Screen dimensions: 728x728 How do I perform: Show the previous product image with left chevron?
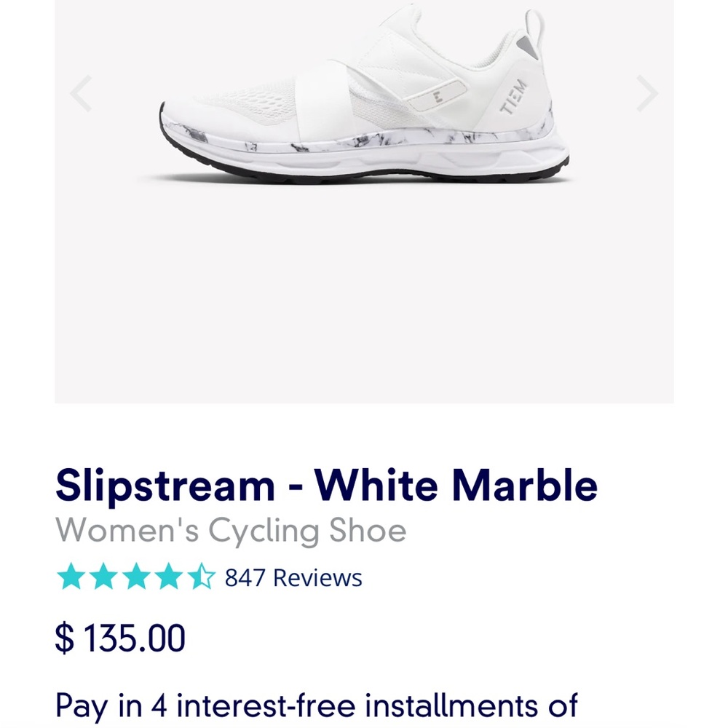[x=81, y=93]
